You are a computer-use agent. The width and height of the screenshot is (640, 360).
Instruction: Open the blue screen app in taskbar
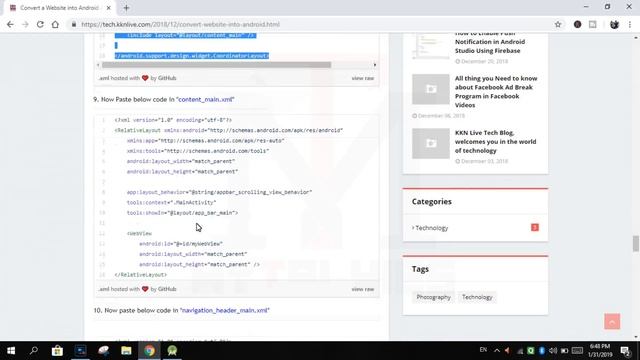[x=80, y=351]
